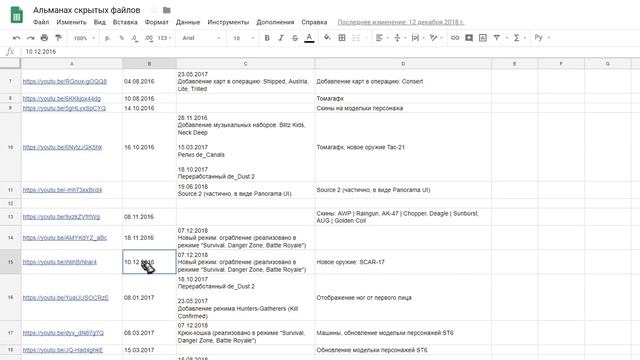
Task: Insert a comment with the speech bubble icon
Action: (x=469, y=38)
